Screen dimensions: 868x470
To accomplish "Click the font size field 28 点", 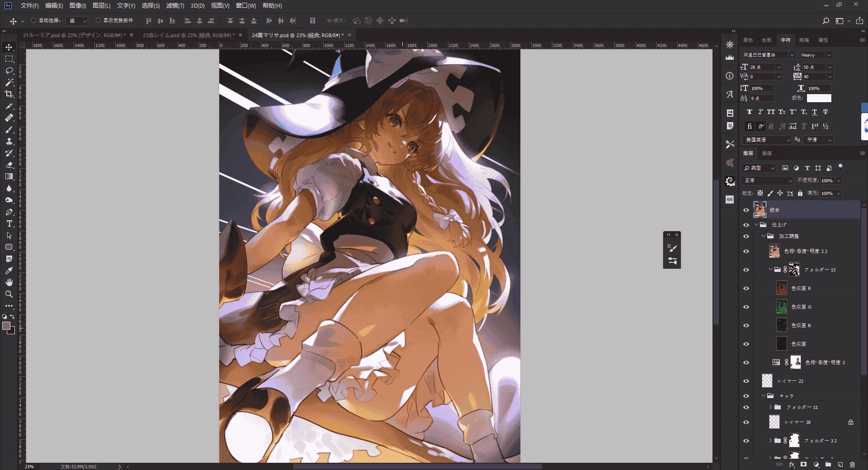I will click(x=761, y=67).
